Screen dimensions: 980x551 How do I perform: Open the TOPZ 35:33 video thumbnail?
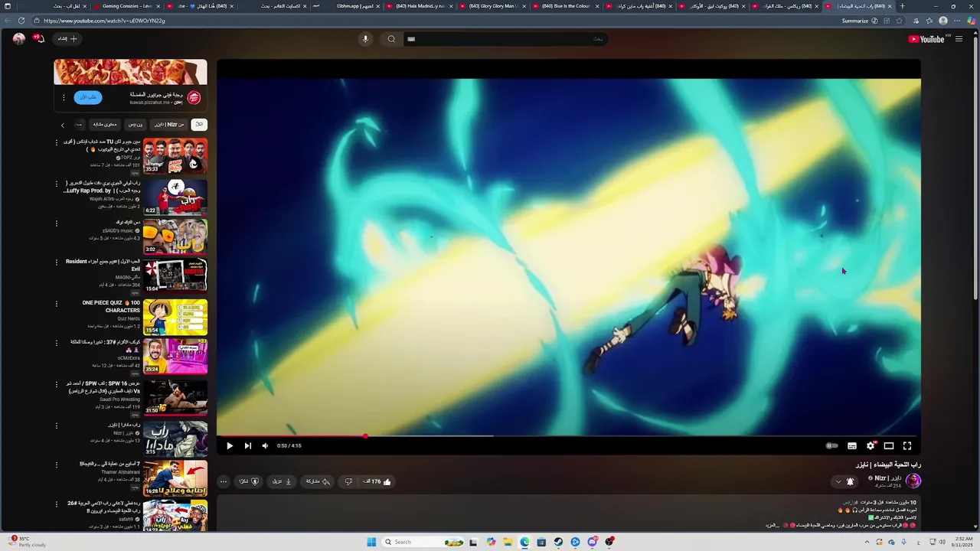coord(175,155)
